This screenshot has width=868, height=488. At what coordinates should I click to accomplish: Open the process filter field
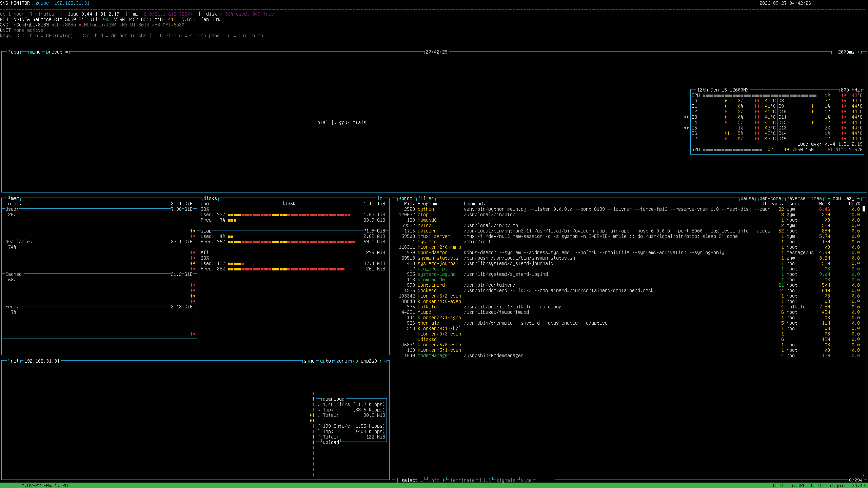click(426, 198)
